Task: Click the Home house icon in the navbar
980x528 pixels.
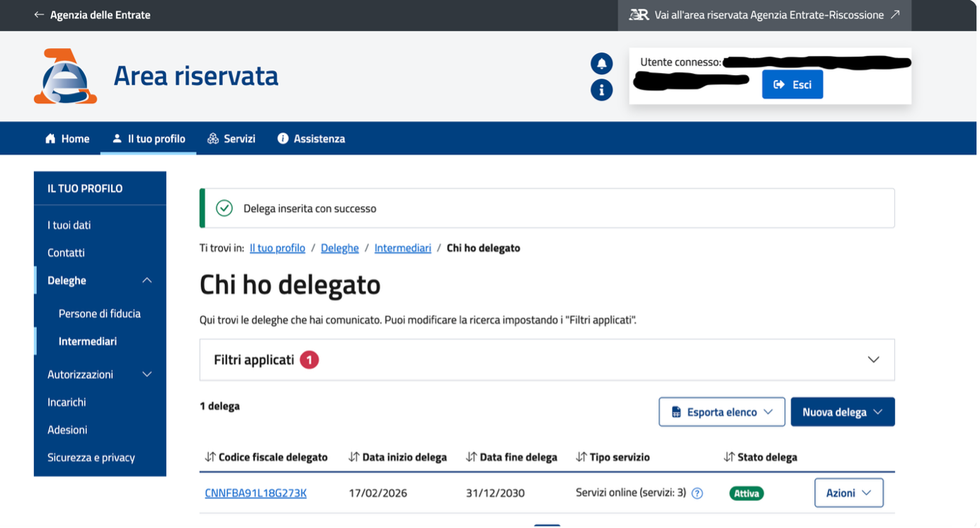Action: tap(50, 138)
